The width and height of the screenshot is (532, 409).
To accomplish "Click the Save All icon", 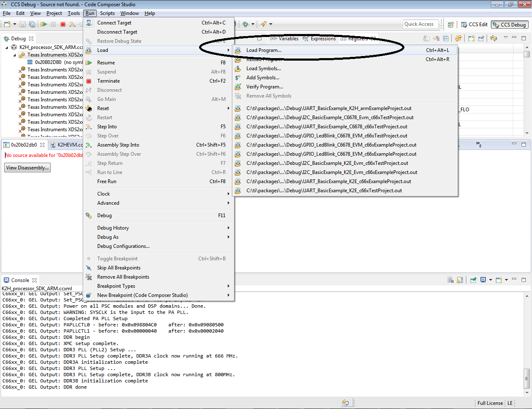I will [x=32, y=24].
